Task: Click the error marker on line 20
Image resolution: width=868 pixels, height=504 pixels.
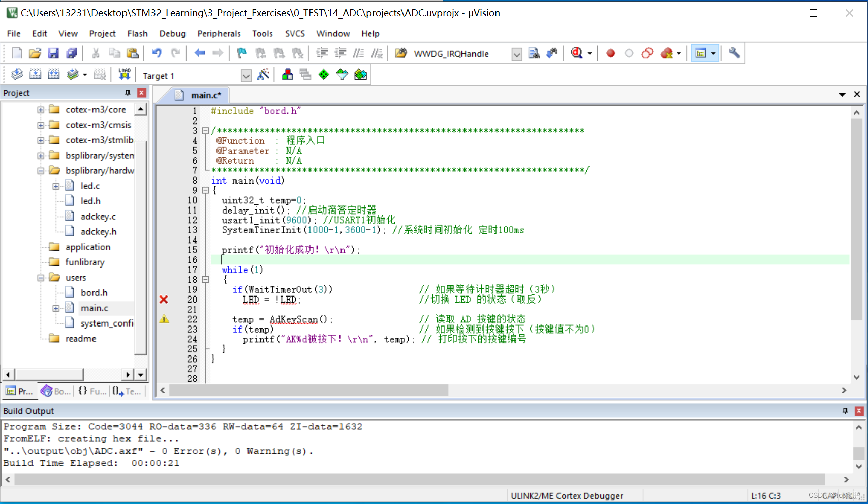Action: coord(164,300)
